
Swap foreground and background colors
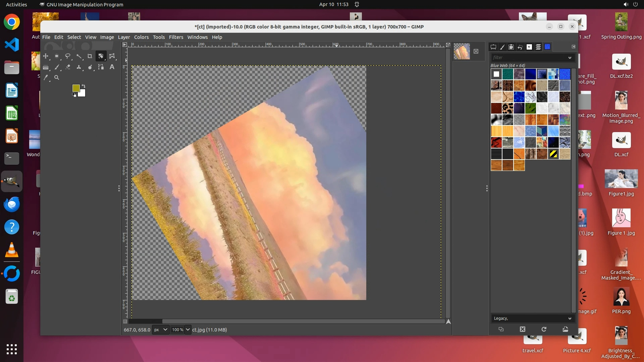(84, 86)
